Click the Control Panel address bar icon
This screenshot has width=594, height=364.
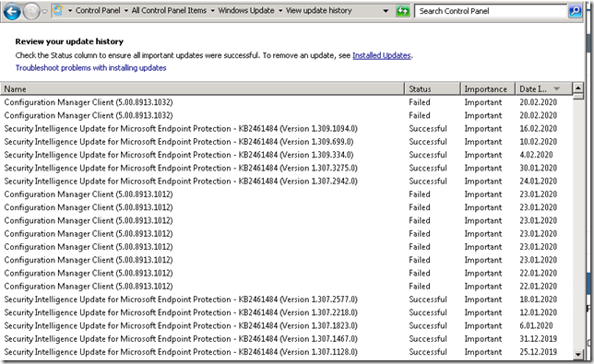point(57,10)
